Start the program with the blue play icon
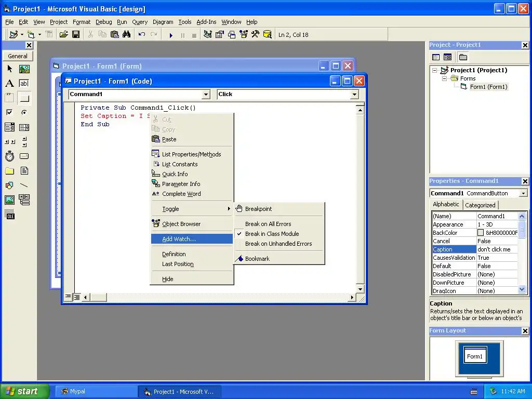Screen dimensions: 532x399 pos(171,35)
